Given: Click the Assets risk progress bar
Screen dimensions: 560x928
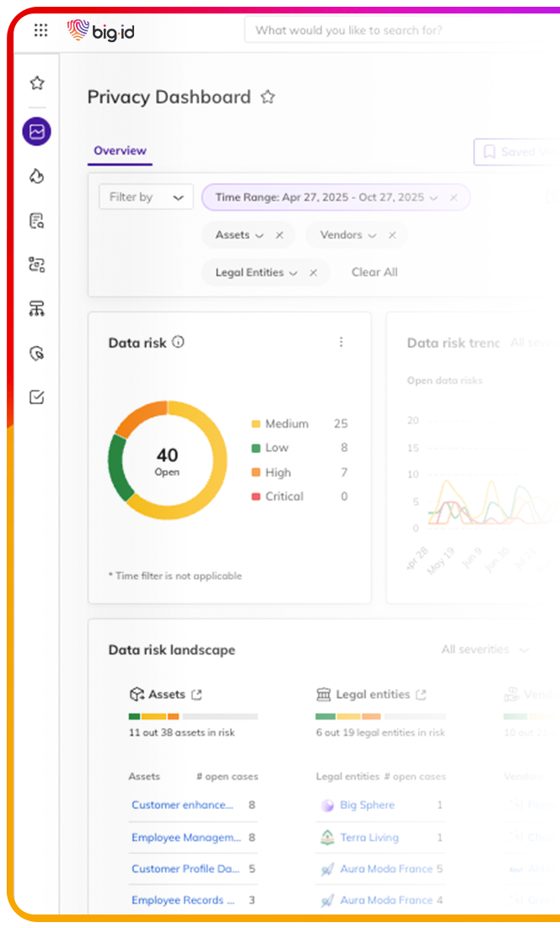Looking at the screenshot, I should click(193, 716).
